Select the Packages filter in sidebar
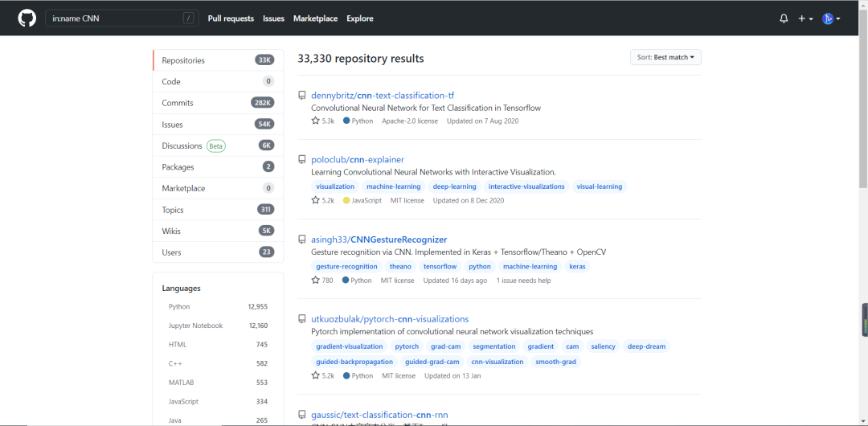The height and width of the screenshot is (426, 868). [218, 166]
